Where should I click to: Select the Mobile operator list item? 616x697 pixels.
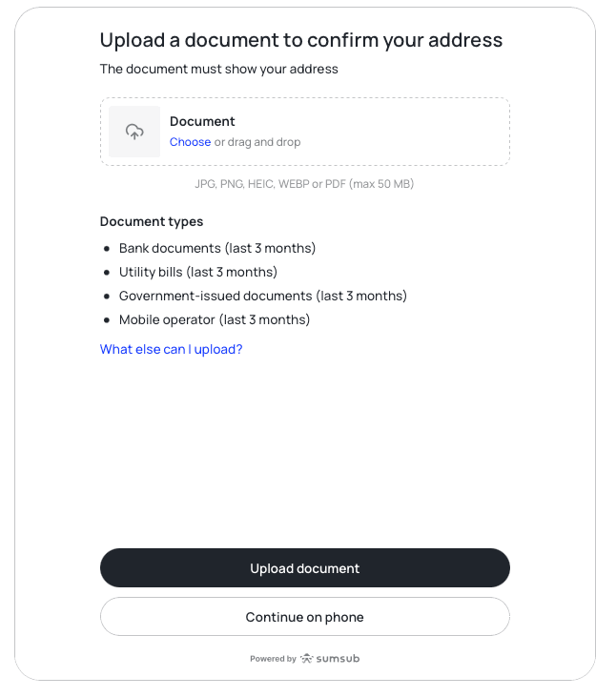pos(215,319)
